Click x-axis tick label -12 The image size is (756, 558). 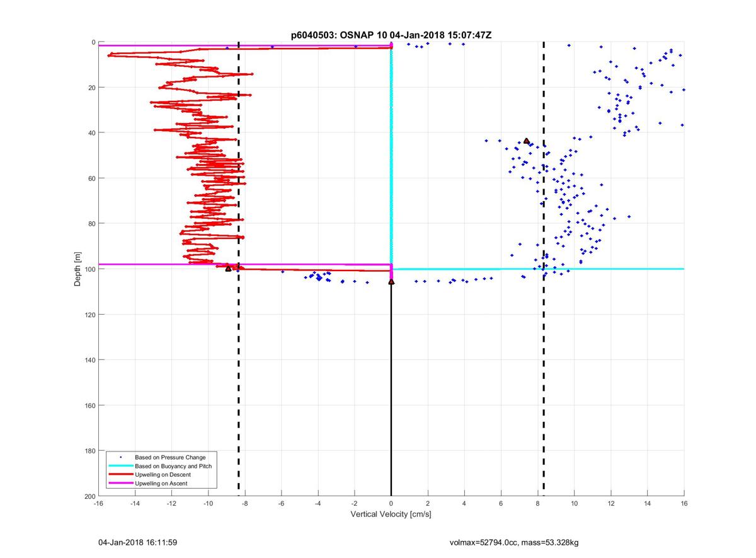[171, 503]
